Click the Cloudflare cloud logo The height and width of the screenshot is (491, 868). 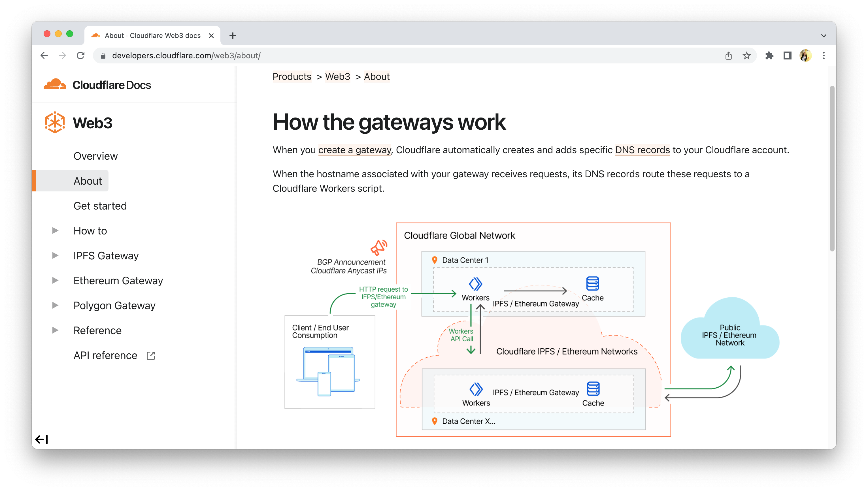coord(55,84)
